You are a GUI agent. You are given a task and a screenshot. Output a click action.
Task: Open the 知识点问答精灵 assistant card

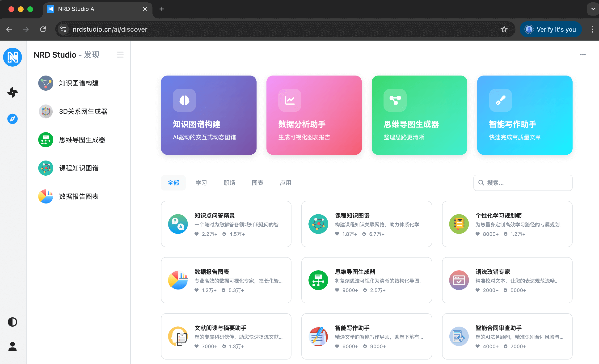[226, 224]
